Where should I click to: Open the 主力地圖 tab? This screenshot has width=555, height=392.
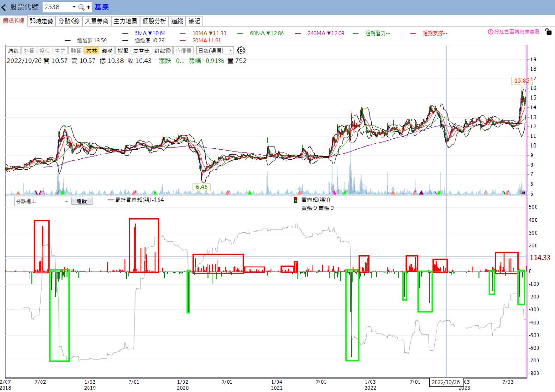click(x=125, y=21)
